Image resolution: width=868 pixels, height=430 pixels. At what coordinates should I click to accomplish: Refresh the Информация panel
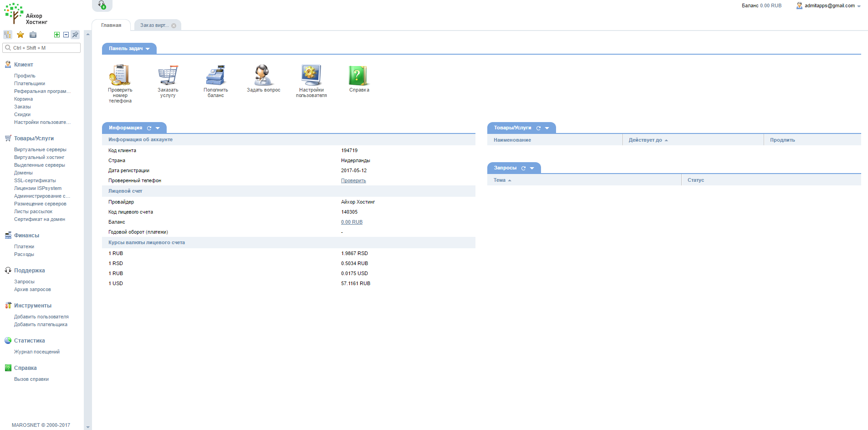coord(149,128)
